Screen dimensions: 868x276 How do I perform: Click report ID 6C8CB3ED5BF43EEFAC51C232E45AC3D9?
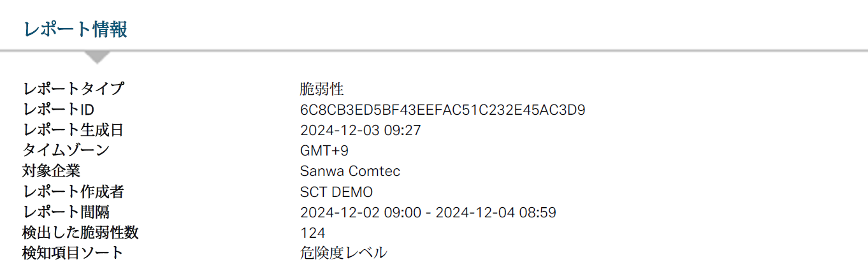click(x=442, y=110)
